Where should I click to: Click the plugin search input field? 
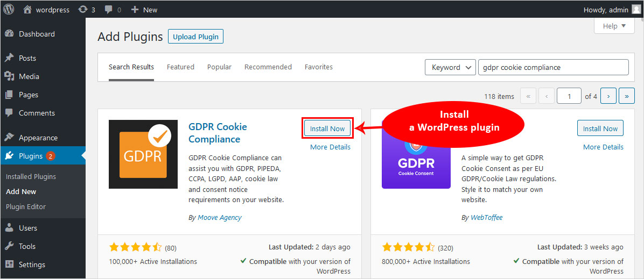coord(553,67)
